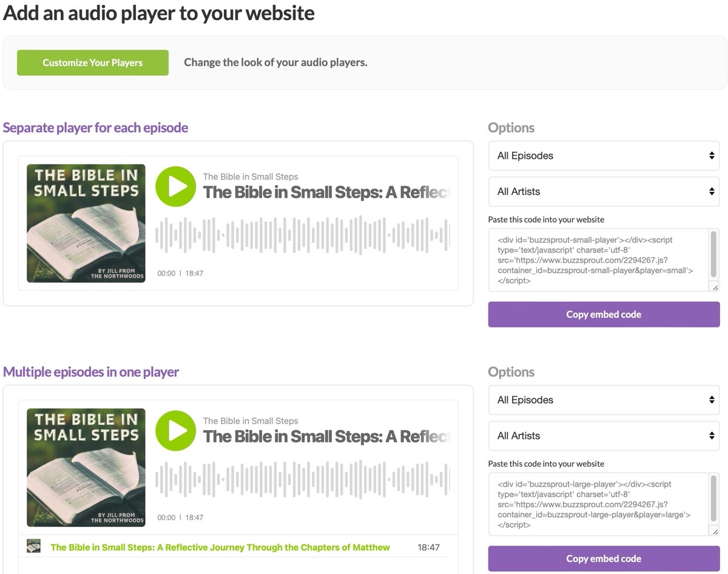Click episode title in the first player
Screen dimensions: 728x574
click(326, 192)
